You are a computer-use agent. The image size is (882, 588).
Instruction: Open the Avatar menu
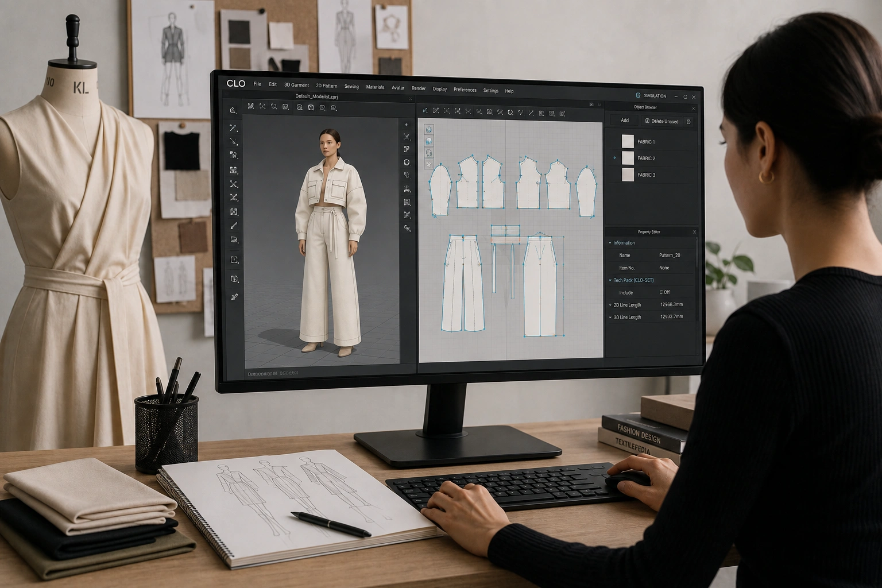point(398,88)
